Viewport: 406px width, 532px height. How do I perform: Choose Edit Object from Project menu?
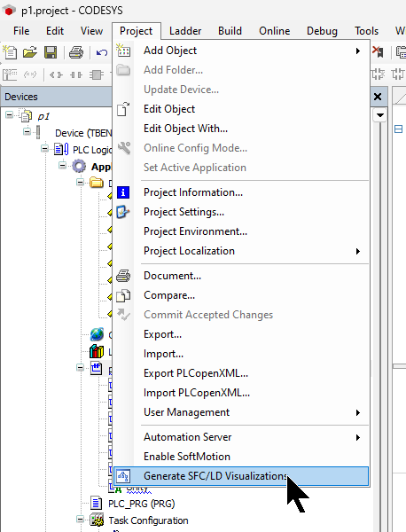(241, 109)
